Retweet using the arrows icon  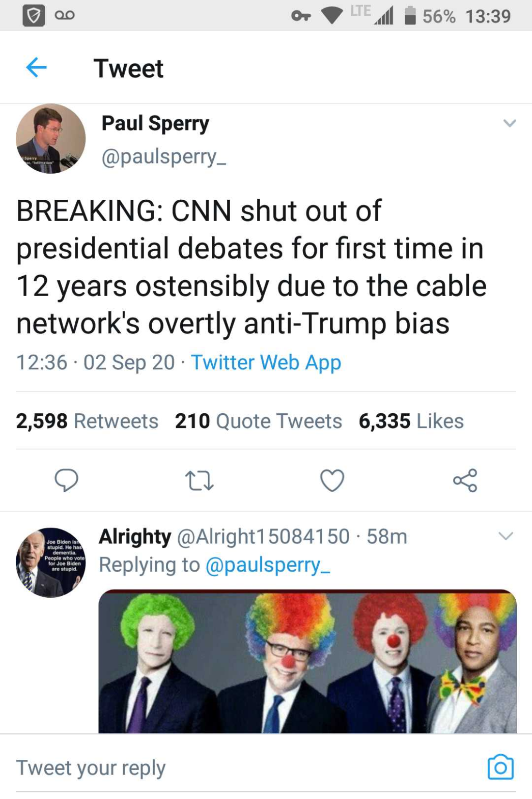[x=199, y=481]
